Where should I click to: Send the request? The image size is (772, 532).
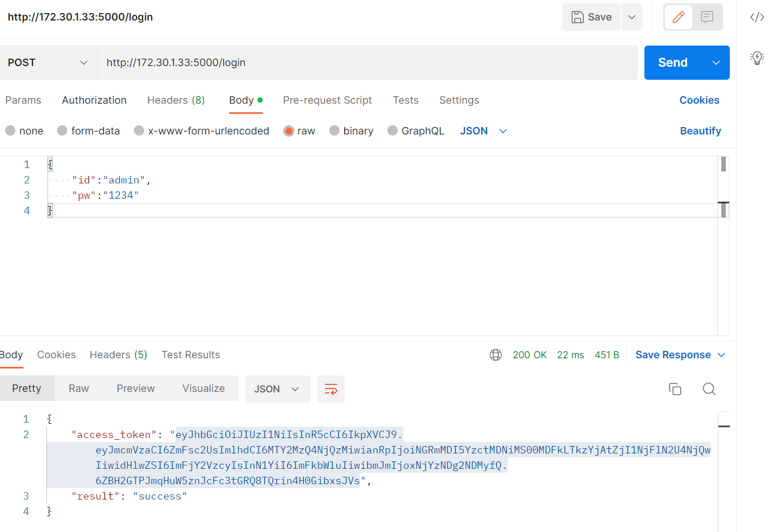click(673, 63)
